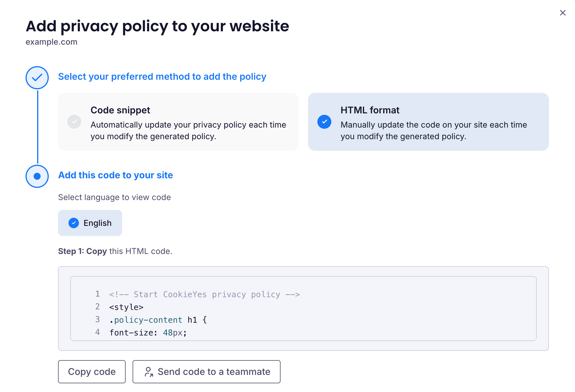The image size is (575, 392).
Task: Click the step two active circle indicator
Action: pyautogui.click(x=37, y=176)
